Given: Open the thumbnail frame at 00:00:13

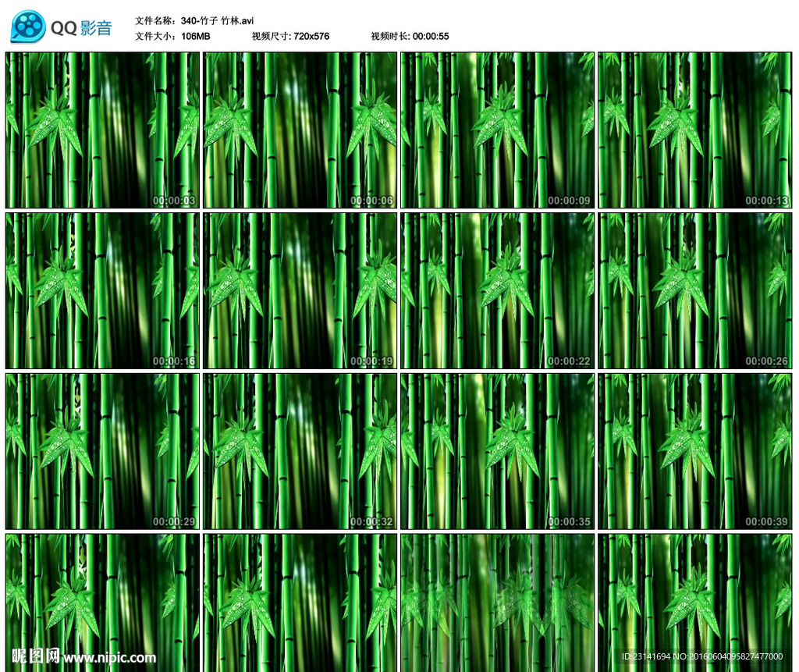Looking at the screenshot, I should (x=695, y=130).
